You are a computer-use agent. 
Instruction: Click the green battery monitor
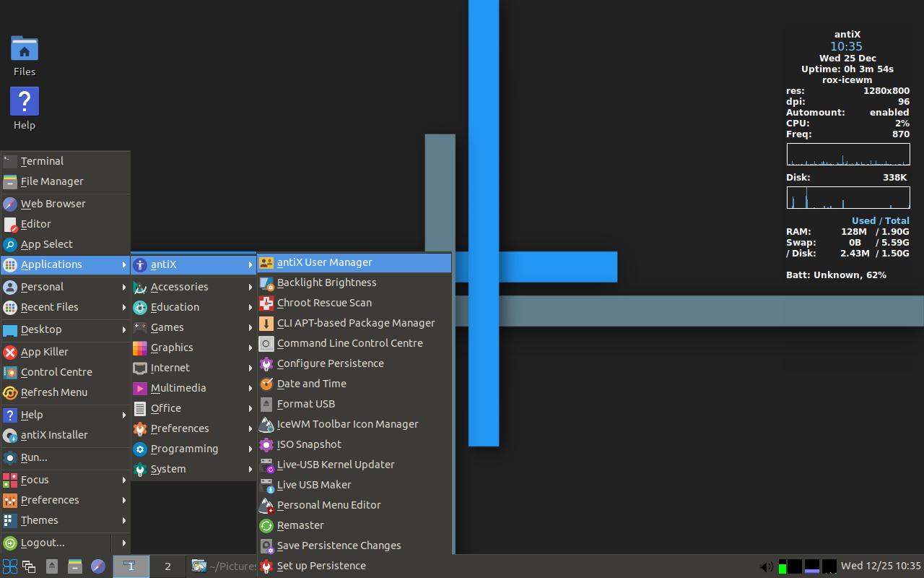coord(783,566)
